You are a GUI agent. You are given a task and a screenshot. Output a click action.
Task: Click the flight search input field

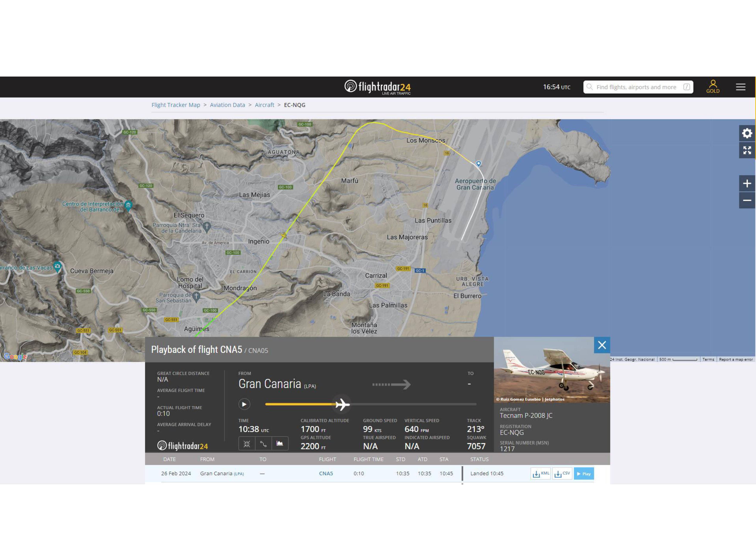click(x=636, y=87)
